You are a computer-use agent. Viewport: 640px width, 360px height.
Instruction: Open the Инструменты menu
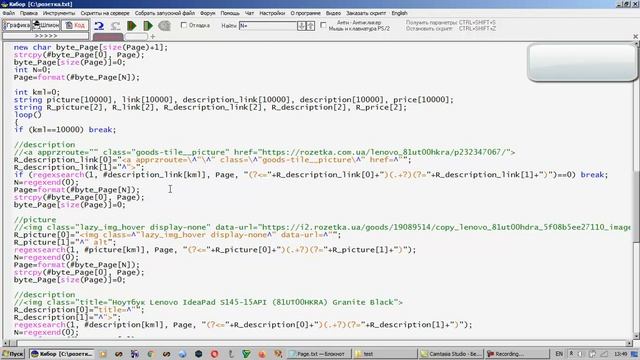(x=59, y=13)
